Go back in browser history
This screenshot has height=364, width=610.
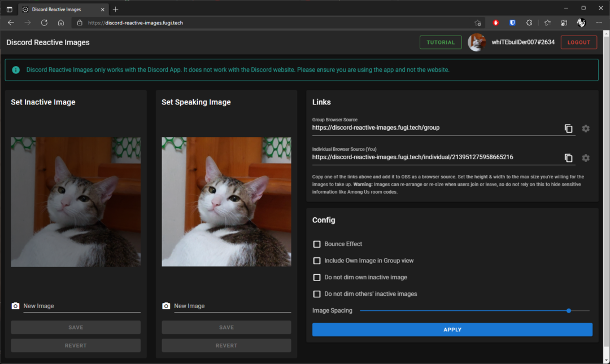click(x=11, y=23)
